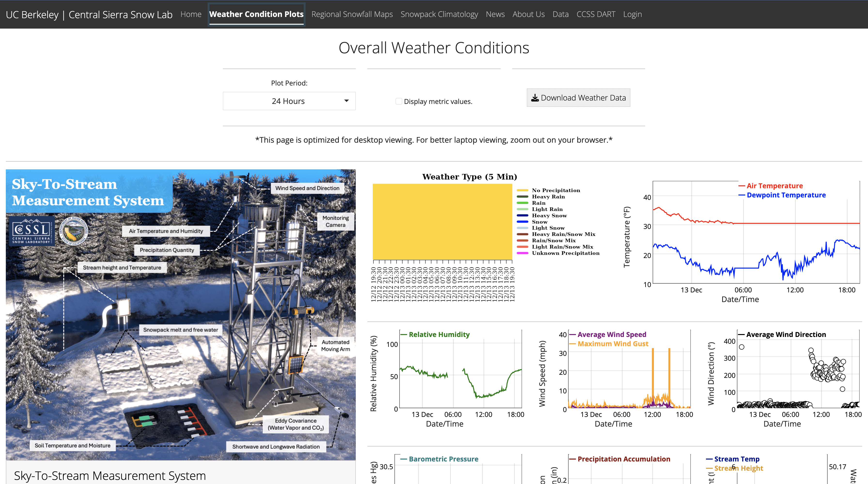The width and height of the screenshot is (868, 484).
Task: Open the Regional Snowfall Maps menu
Action: pyautogui.click(x=352, y=14)
